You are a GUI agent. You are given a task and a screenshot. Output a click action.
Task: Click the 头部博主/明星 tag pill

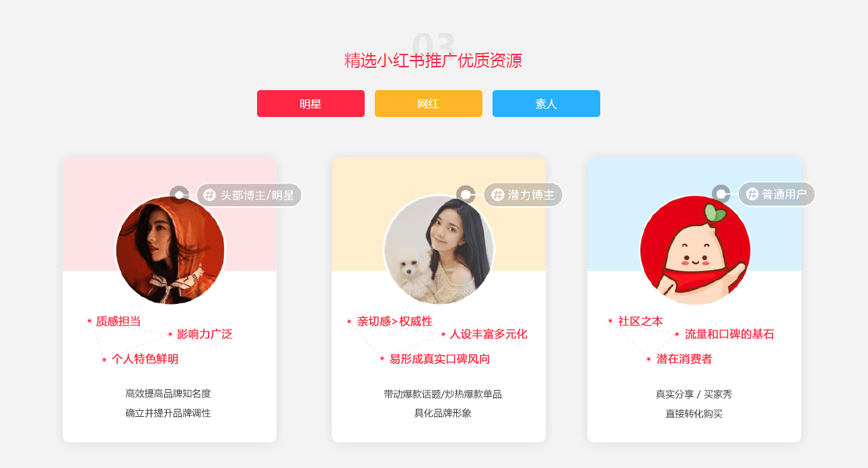click(249, 195)
